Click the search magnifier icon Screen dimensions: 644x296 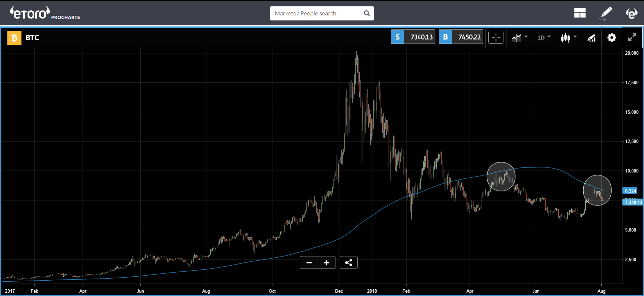pyautogui.click(x=367, y=13)
